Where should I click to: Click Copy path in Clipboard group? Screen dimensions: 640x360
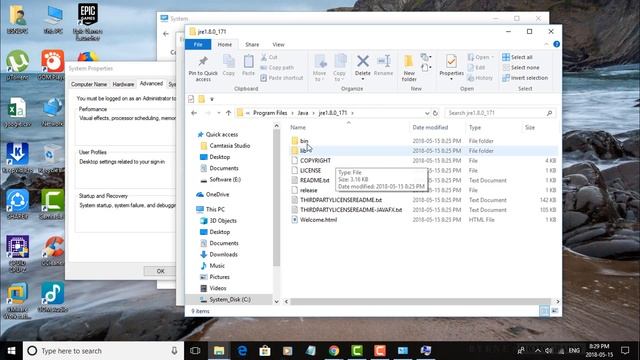pyautogui.click(x=277, y=67)
